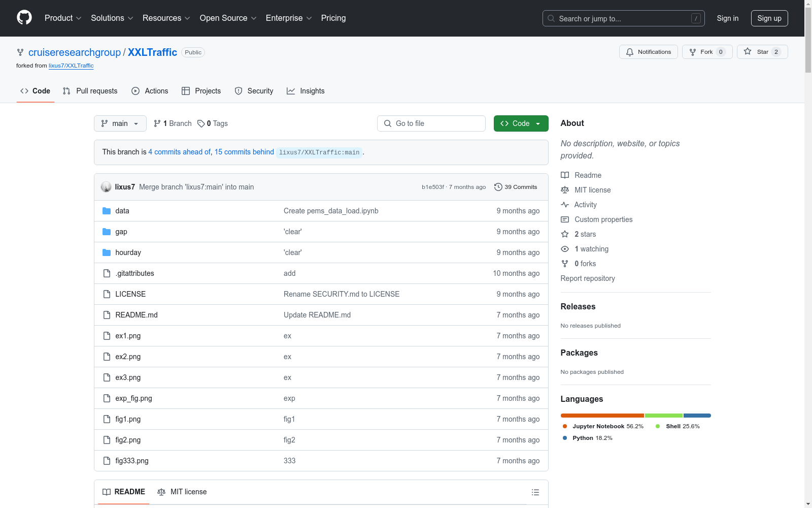Switch to the Code tab
Screen dimensions: 812x508
click(x=36, y=91)
